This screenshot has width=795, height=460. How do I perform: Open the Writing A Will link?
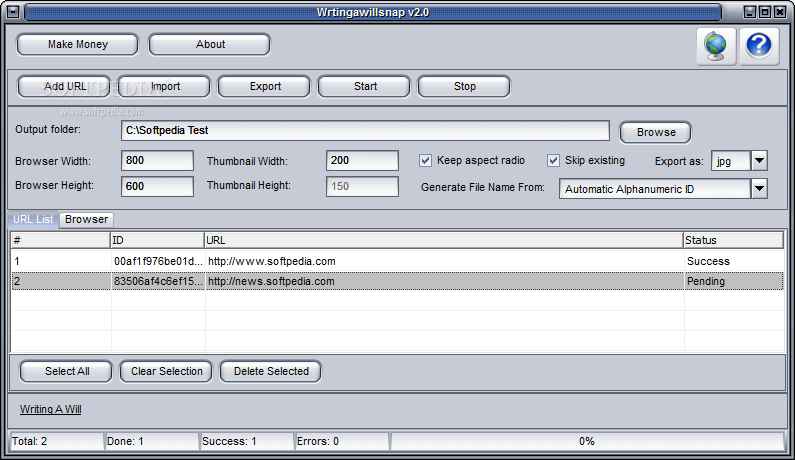[51, 409]
